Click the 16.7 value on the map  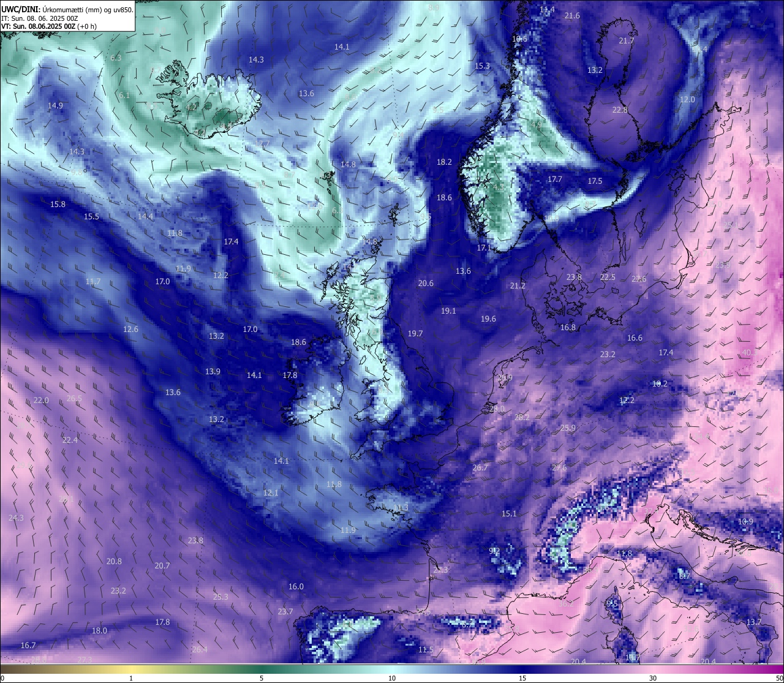pos(28,645)
